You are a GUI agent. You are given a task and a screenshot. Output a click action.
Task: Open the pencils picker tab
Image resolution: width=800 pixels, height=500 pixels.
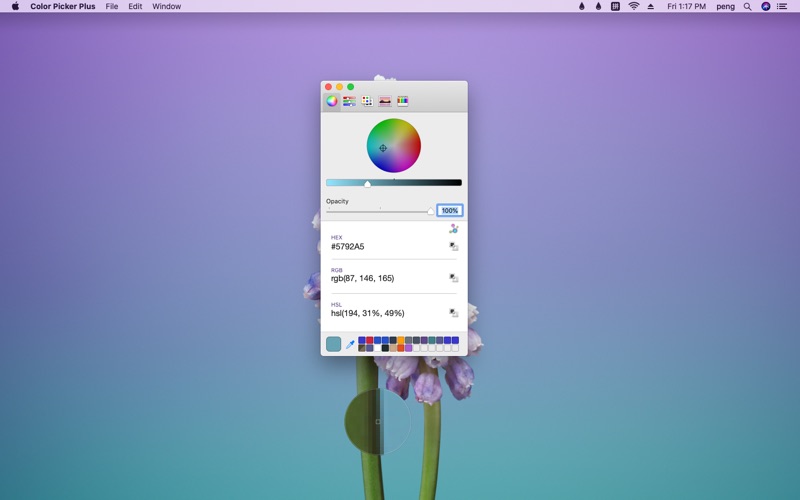click(403, 101)
